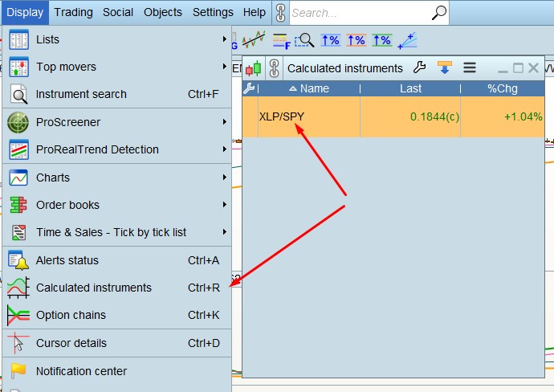Open the Top movers submenu
Viewport: 554px width, 392px height.
pos(116,67)
